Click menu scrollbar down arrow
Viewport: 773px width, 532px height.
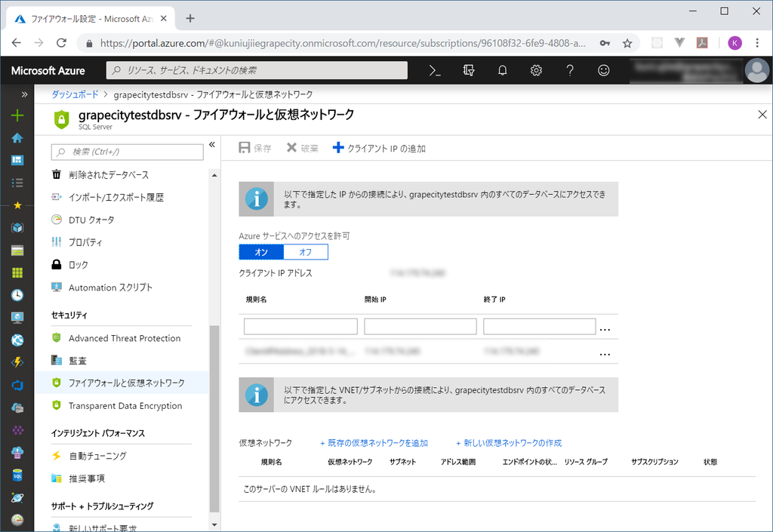click(214, 524)
